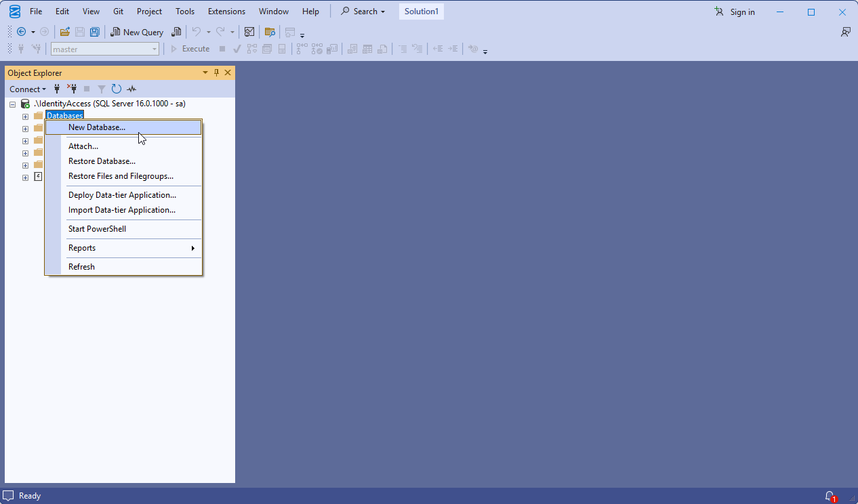
Task: Click the Execute button
Action: (x=190, y=49)
